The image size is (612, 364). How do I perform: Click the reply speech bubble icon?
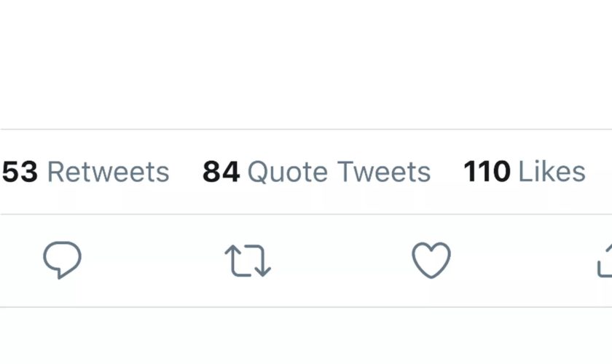pyautogui.click(x=62, y=260)
